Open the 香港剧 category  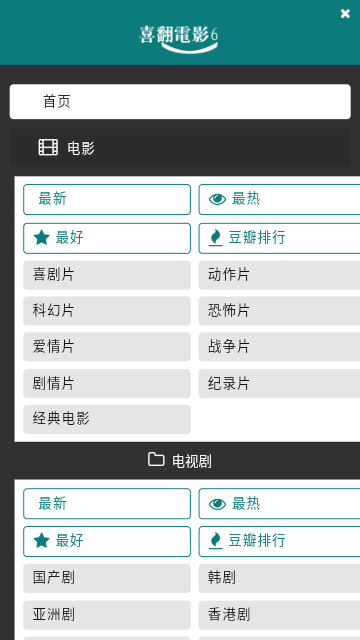click(x=279, y=615)
